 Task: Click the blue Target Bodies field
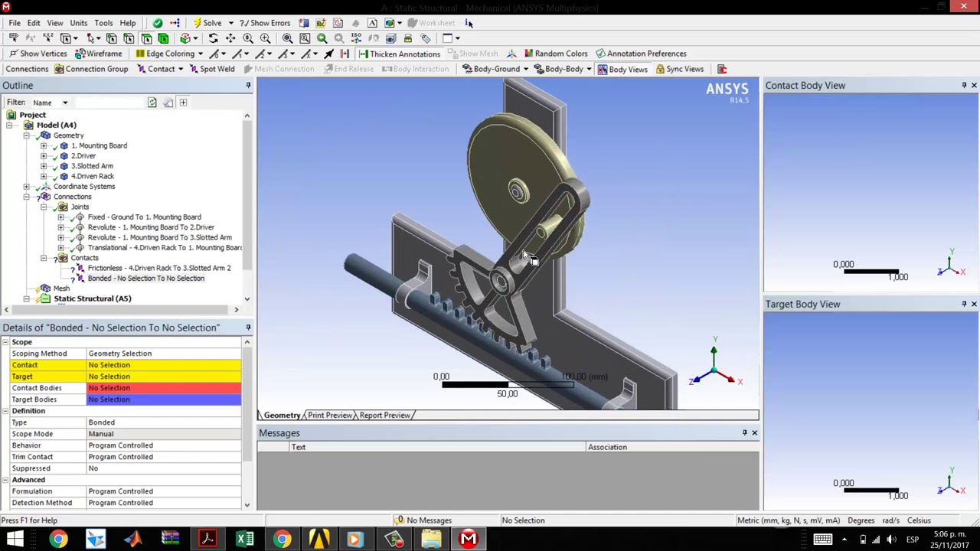pyautogui.click(x=164, y=399)
